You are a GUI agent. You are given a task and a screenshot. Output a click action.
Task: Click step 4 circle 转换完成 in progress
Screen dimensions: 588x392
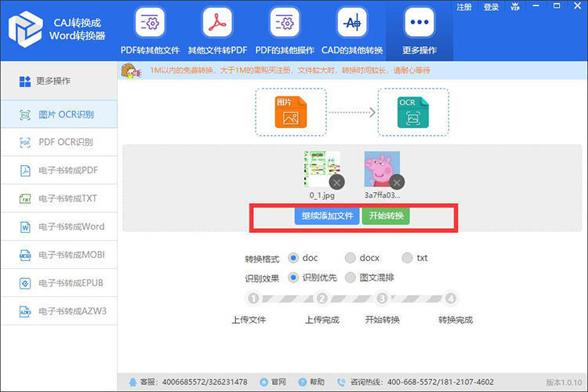pyautogui.click(x=451, y=299)
